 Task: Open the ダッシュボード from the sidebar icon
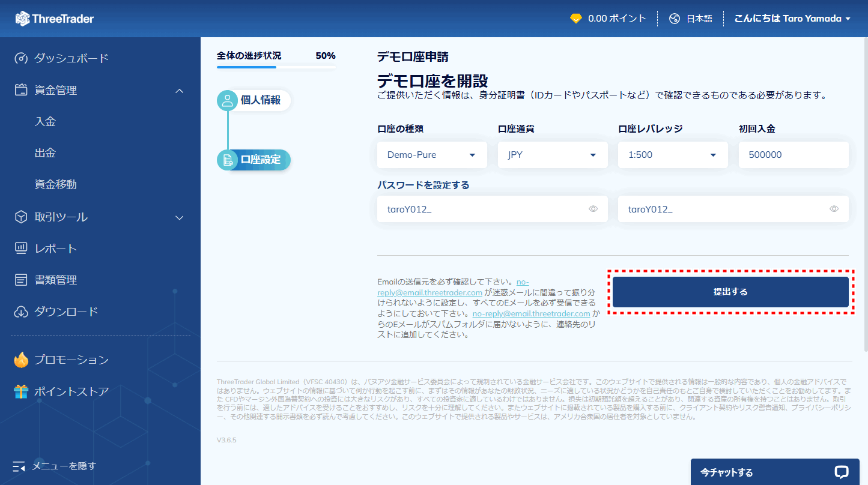21,58
